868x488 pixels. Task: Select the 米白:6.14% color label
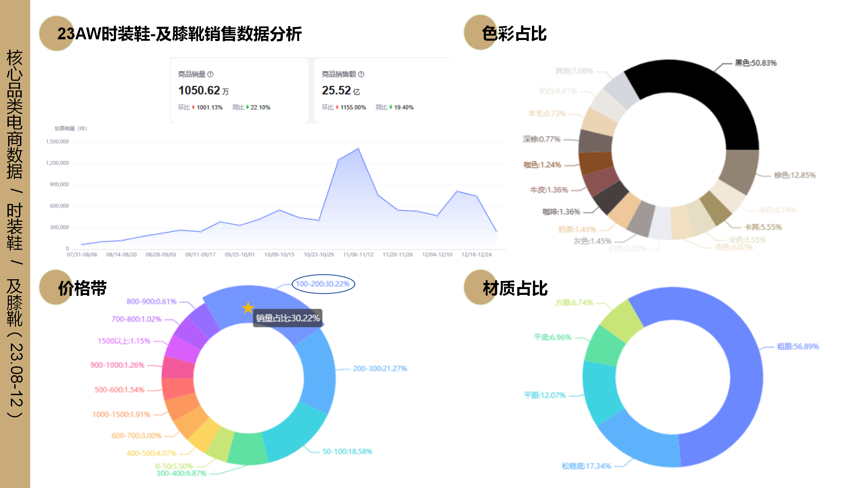[x=777, y=210]
